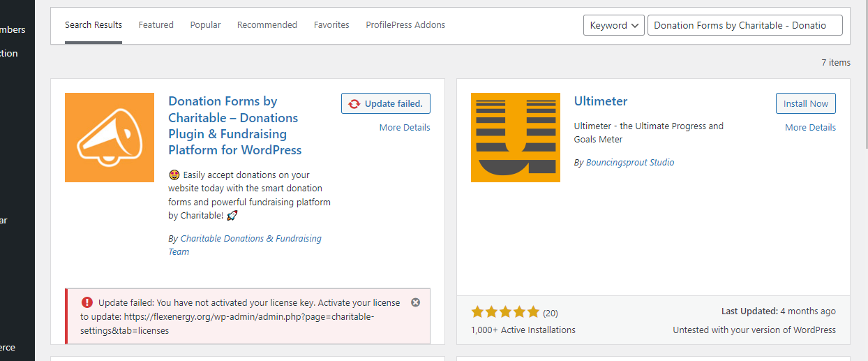Click the 1,000+ Active Installations text

tap(523, 330)
